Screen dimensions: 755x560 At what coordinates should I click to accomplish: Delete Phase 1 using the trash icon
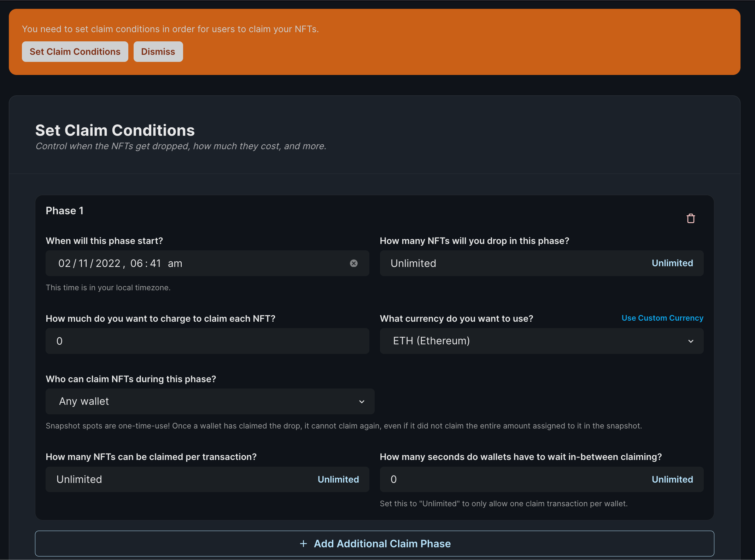point(691,218)
